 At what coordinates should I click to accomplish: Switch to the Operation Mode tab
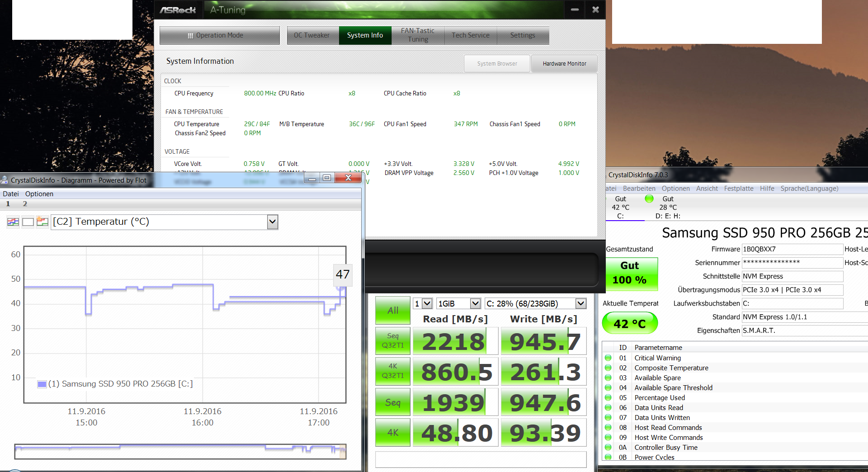coord(220,35)
